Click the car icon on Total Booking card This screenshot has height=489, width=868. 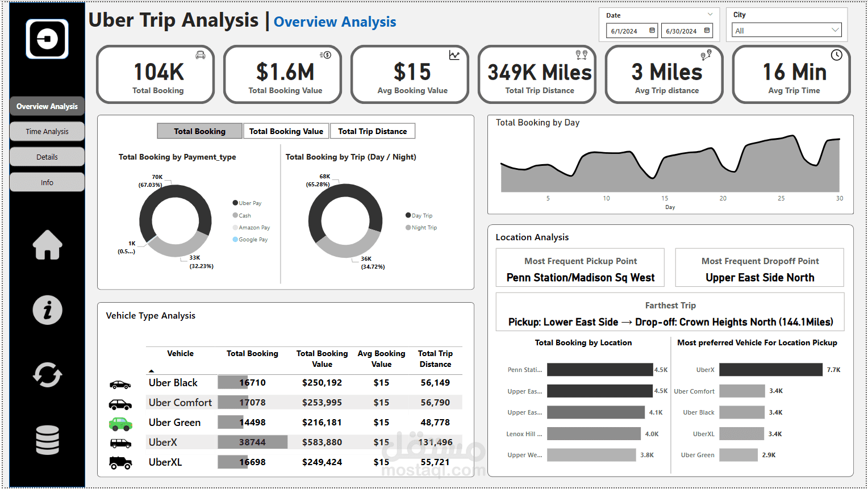[x=199, y=55]
